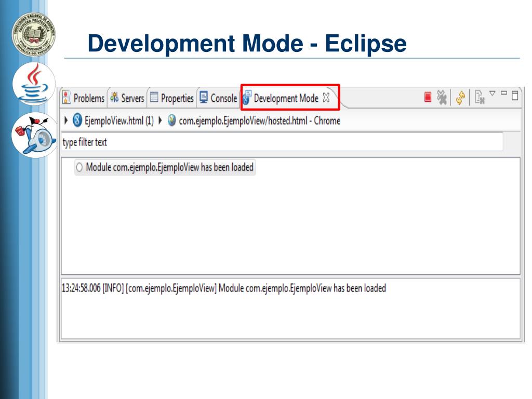Screen dimensions: 532x399
Task: Click the Console tab monitor icon
Action: pos(203,97)
